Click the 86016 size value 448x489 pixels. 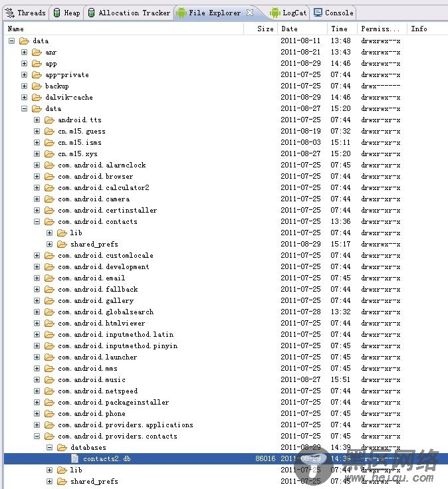(265, 458)
